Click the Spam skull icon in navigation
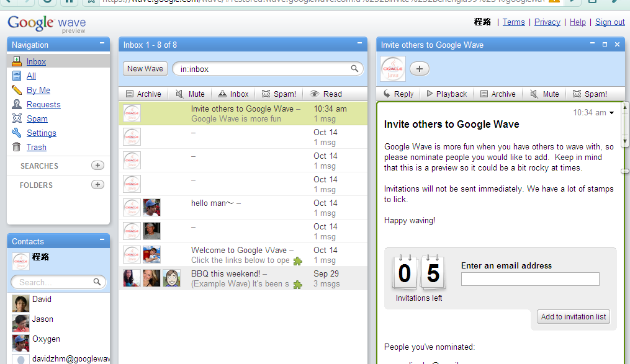The height and width of the screenshot is (364, 630). point(17,118)
